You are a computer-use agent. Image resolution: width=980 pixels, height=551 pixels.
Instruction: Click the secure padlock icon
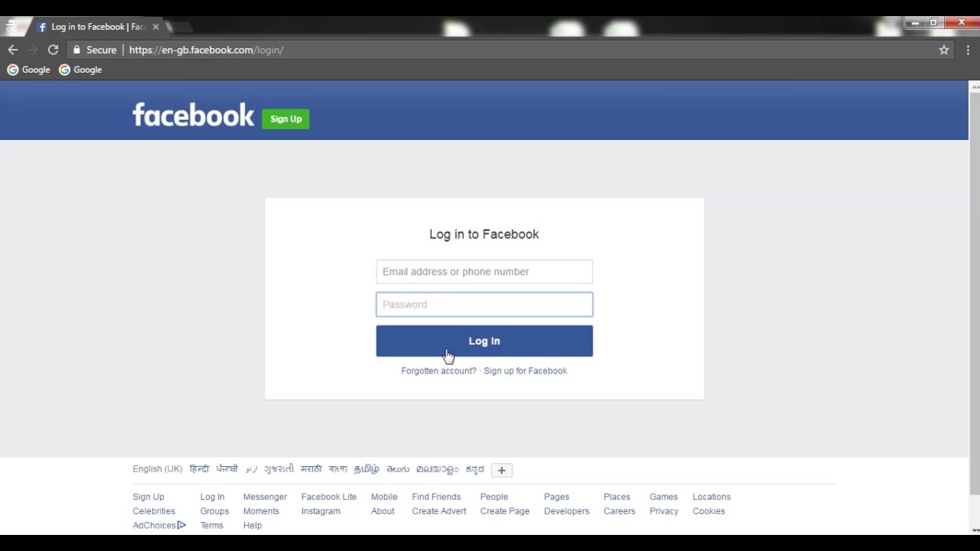[x=77, y=50]
